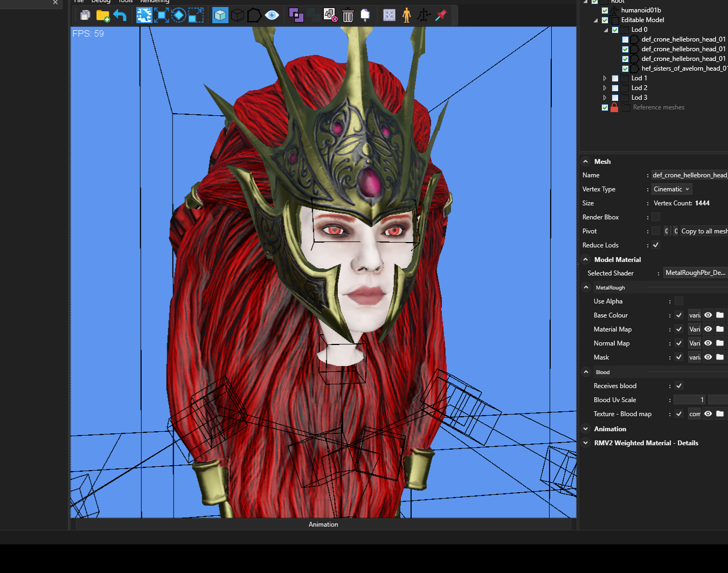
Task: Enable the Lod 3 checkbox
Action: point(615,98)
